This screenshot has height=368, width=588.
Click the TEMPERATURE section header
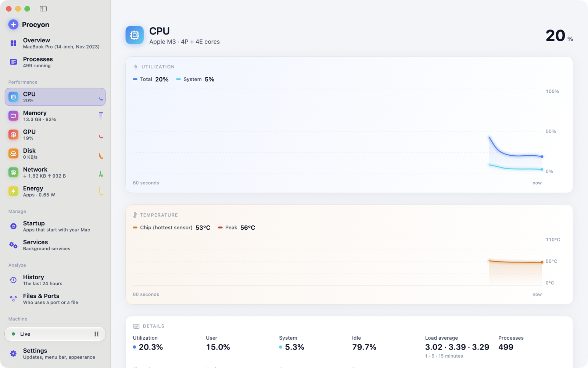tap(155, 215)
